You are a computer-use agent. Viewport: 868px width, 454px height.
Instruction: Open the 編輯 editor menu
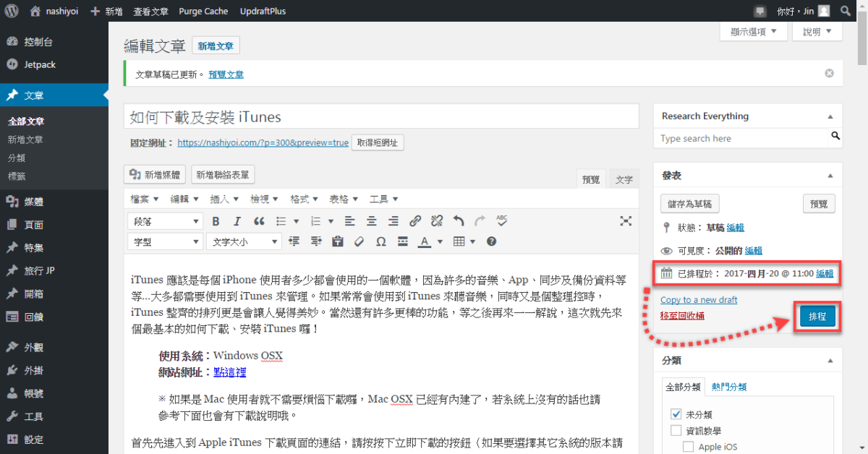tap(184, 199)
